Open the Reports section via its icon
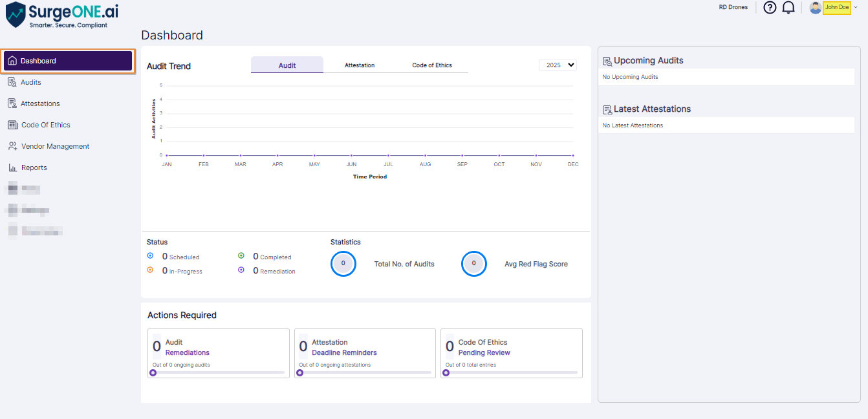This screenshot has height=419, width=868. (x=12, y=167)
